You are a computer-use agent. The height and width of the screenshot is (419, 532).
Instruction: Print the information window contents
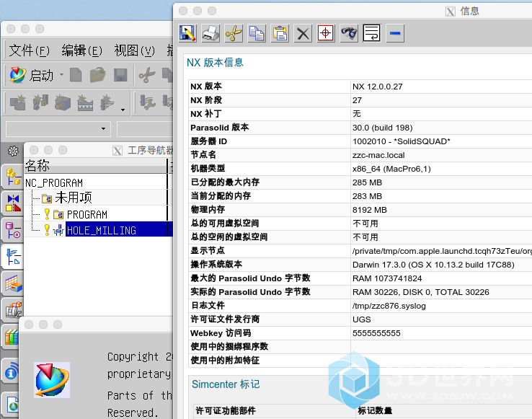[x=210, y=33]
